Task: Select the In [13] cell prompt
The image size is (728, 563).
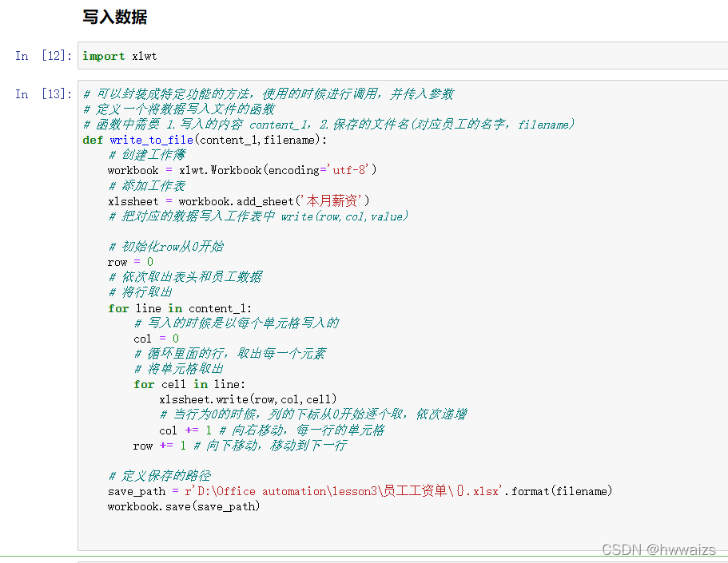Action: coord(44,93)
